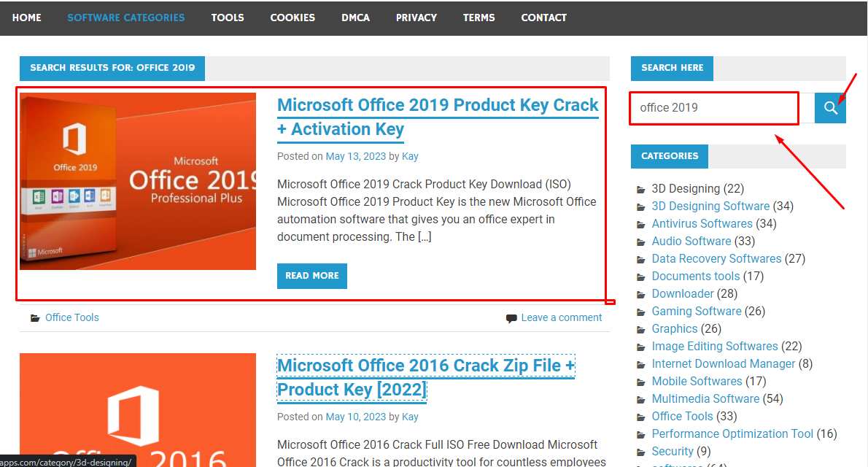Open the HOME menu item

point(26,17)
